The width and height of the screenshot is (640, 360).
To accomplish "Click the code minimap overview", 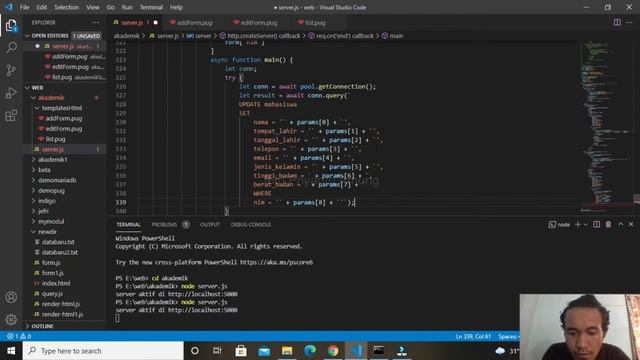I will (x=607, y=127).
